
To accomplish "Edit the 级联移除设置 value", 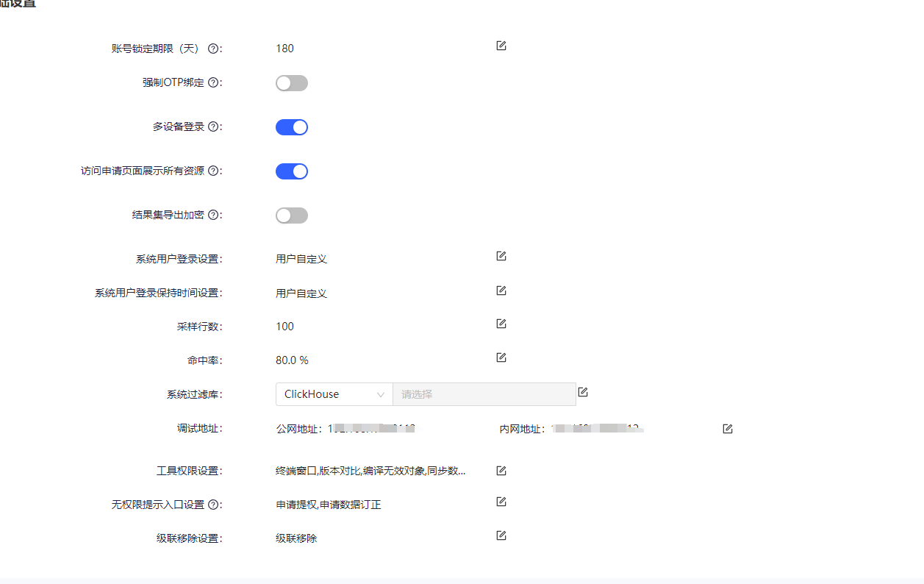I will tap(501, 535).
